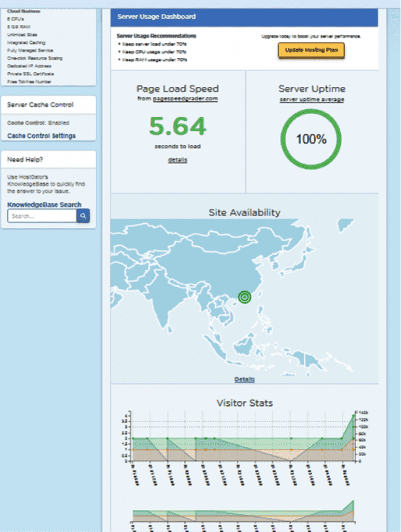Click the Need Help? panel heading
401x532 pixels.
(x=25, y=159)
